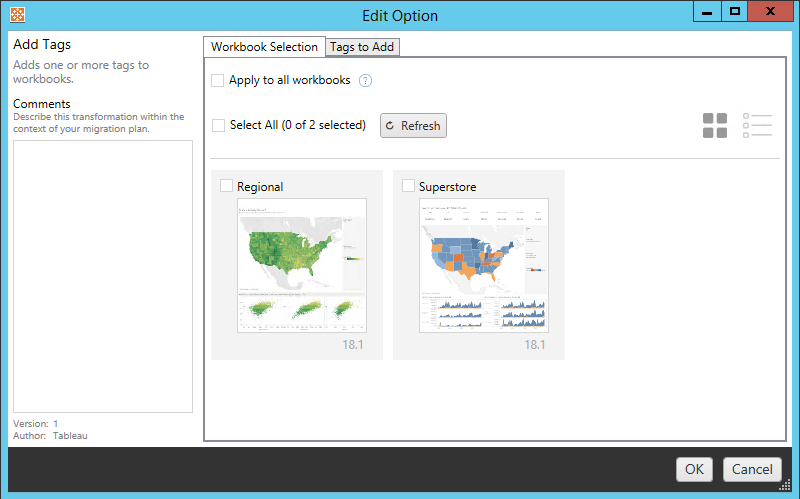
Task: Check the Select All checkbox
Action: point(218,126)
